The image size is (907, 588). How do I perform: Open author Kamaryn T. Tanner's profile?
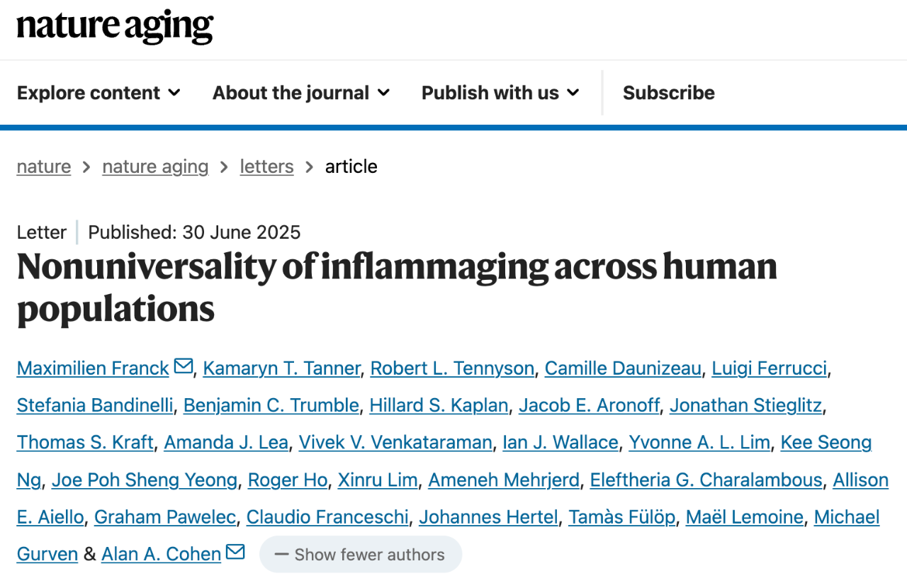[x=281, y=368]
